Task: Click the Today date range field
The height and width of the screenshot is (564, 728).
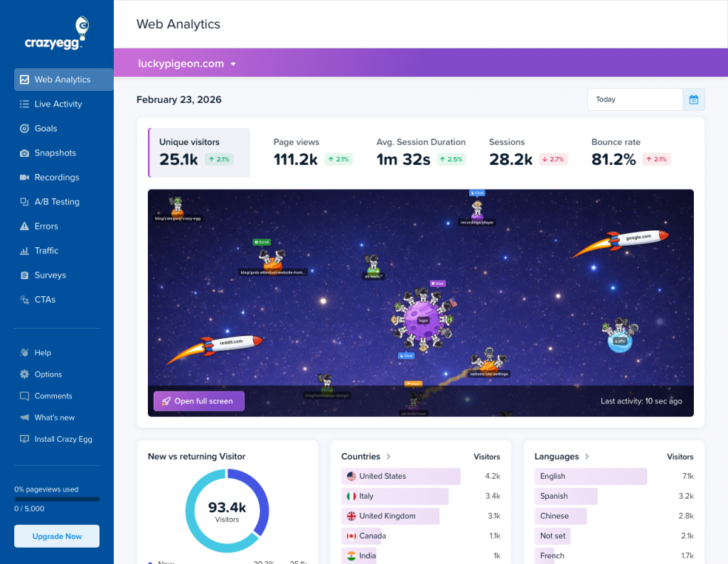Action: click(635, 99)
